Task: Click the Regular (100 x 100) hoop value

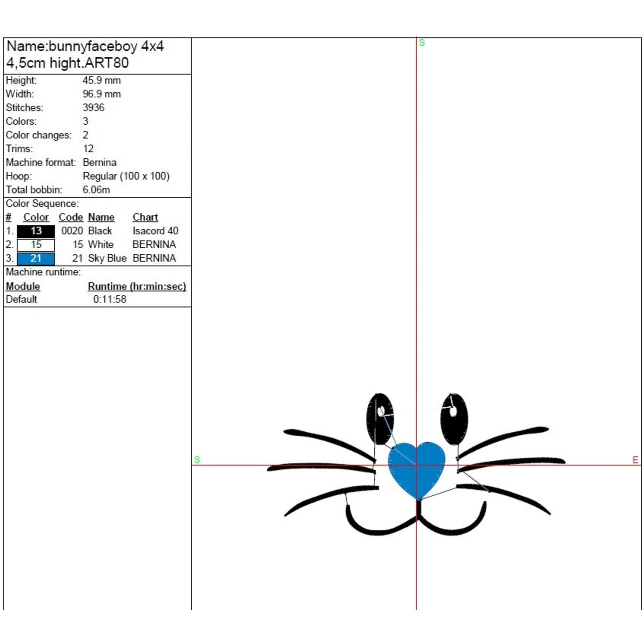Action: pos(126,176)
